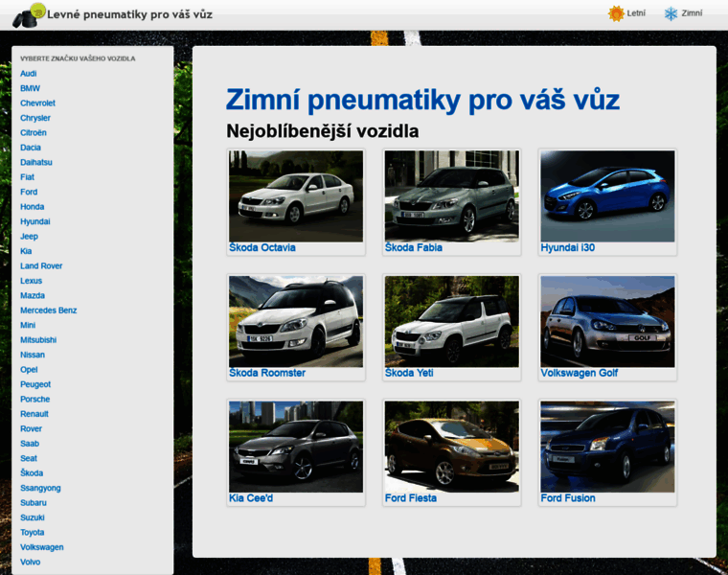The width and height of the screenshot is (728, 575).
Task: Select Porsche in the sidebar
Action: [x=35, y=400]
